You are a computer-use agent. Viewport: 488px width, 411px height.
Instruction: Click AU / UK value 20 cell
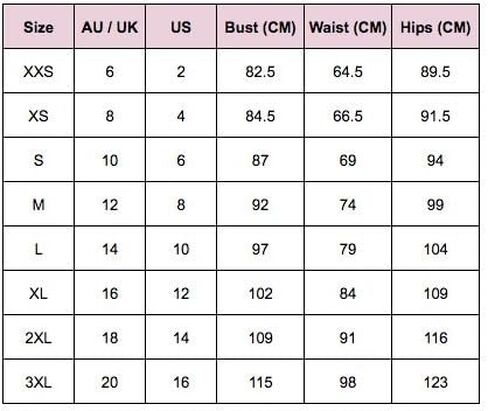tap(110, 382)
